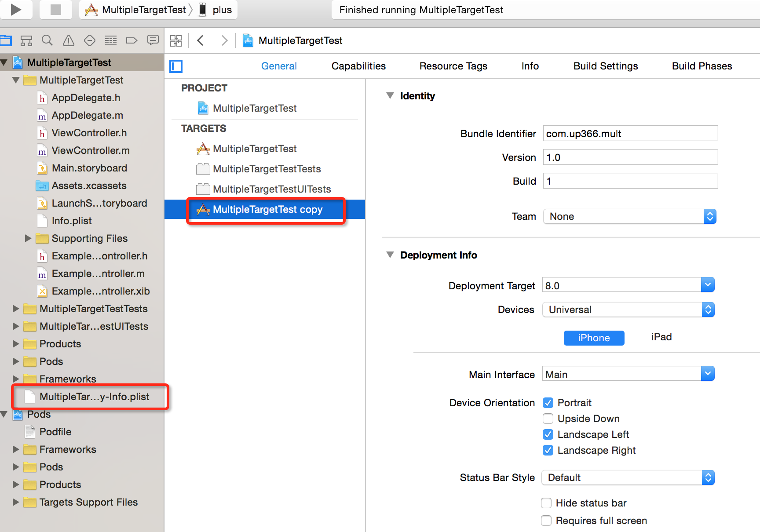Click the MultipleTargetTest jump bar title

click(x=300, y=40)
